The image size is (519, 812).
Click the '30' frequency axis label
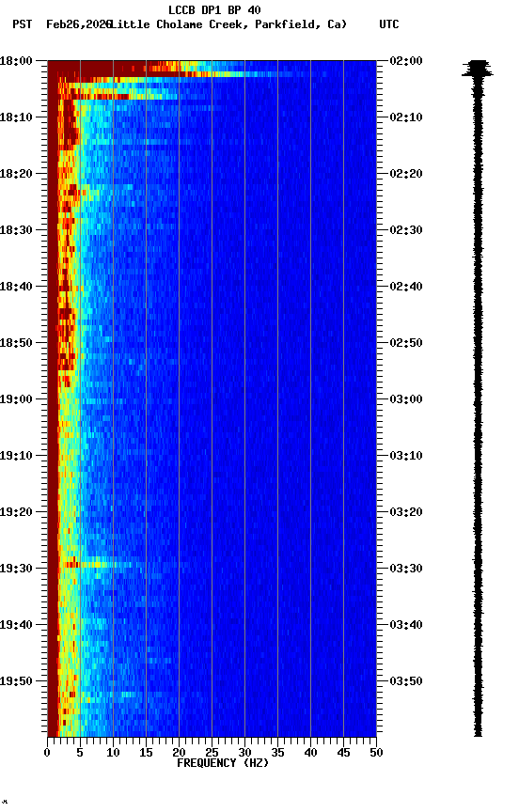[244, 753]
